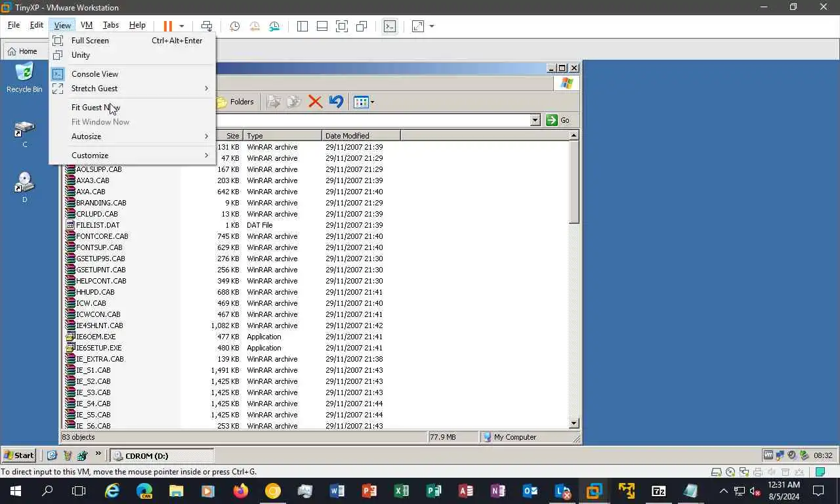The image size is (840, 504).
Task: Open Excel from the Windows taskbar
Action: (x=402, y=490)
